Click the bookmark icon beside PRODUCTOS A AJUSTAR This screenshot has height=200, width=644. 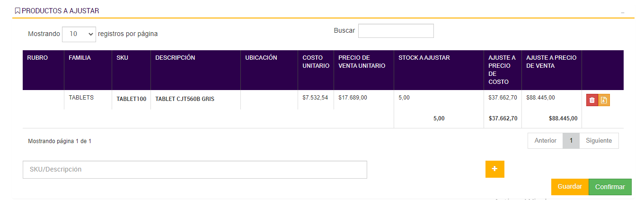18,11
